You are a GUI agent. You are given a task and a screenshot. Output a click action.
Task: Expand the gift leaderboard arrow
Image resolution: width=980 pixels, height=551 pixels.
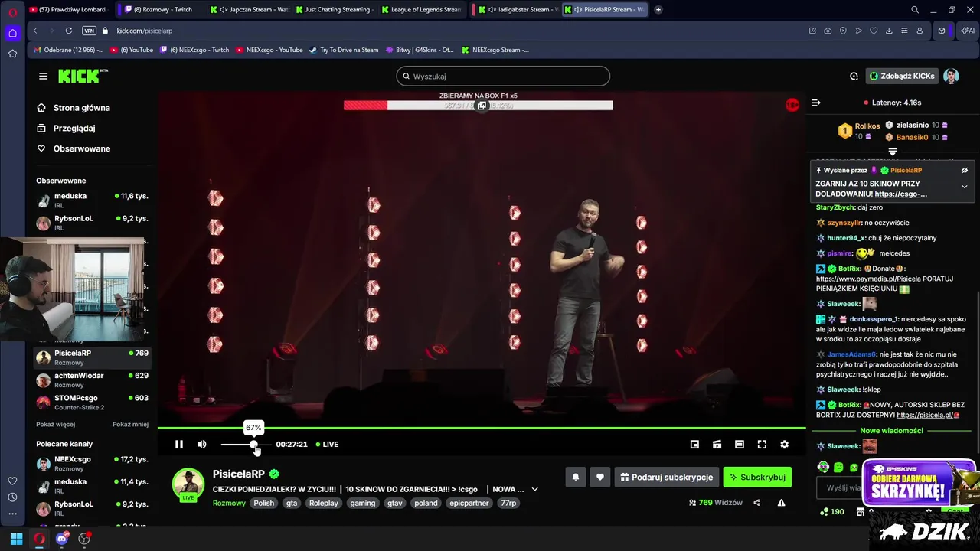[x=892, y=152]
